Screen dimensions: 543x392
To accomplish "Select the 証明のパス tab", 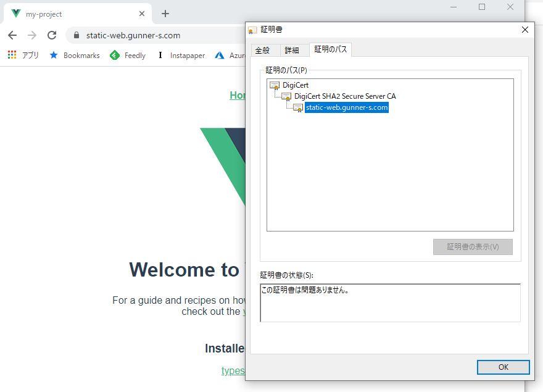I will point(331,49).
